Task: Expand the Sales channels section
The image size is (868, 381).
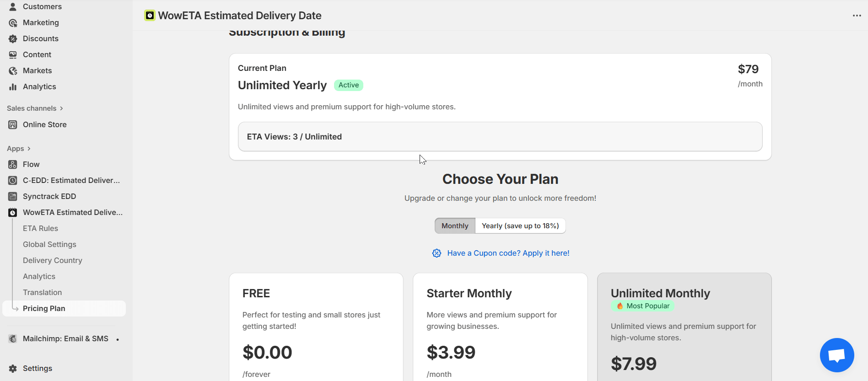Action: coord(34,108)
